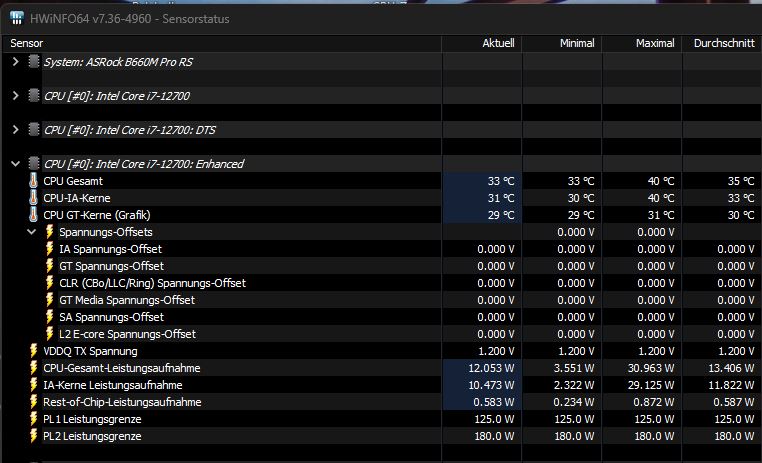Select the CPU GT-Kerne (Grafik) label
Screen dimensions: 762x463
coord(97,215)
